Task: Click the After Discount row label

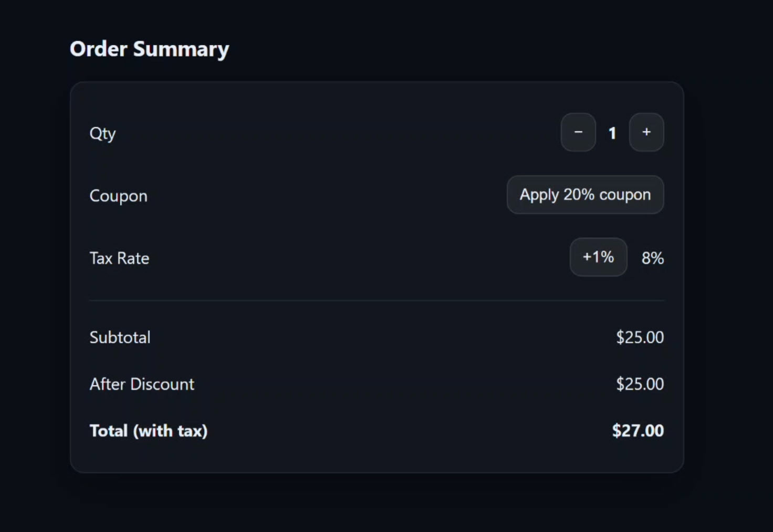Action: [x=142, y=384]
